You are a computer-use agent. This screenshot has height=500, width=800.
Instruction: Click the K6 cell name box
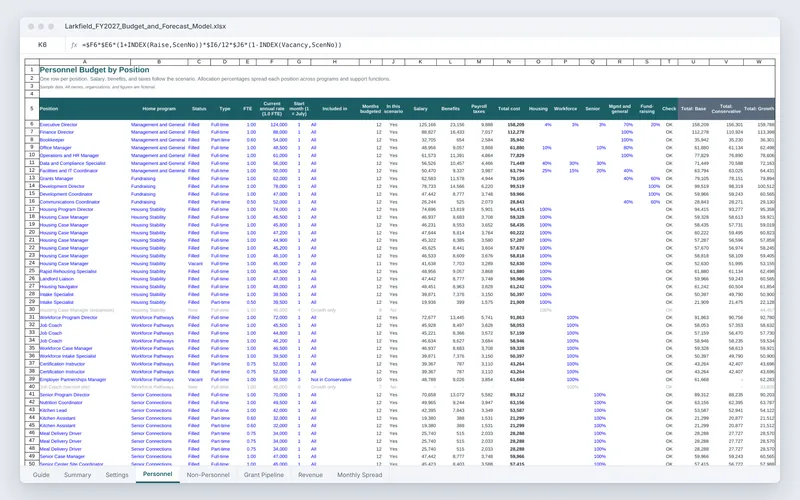(42, 45)
